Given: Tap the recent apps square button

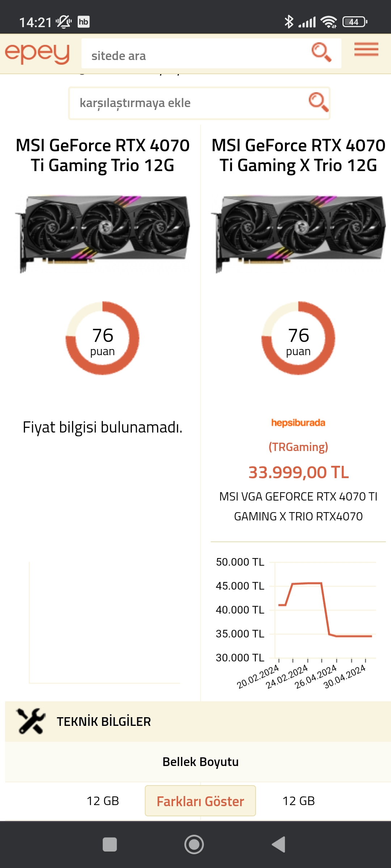Looking at the screenshot, I should 110,844.
